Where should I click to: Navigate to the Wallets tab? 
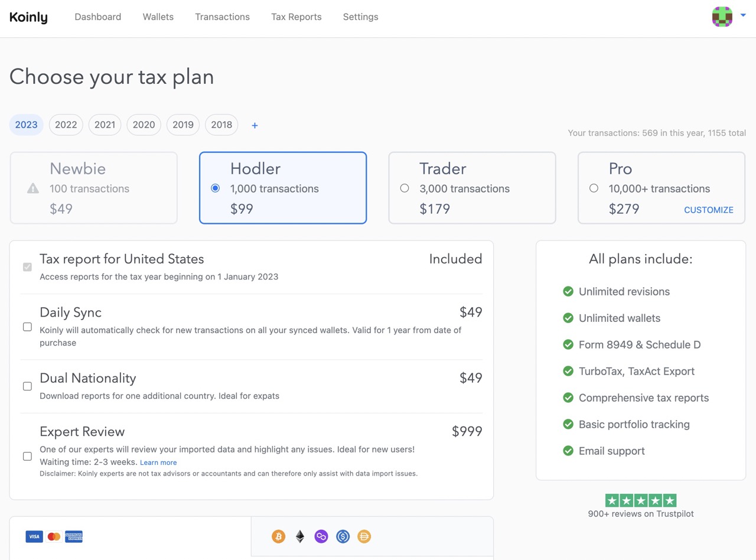click(158, 17)
